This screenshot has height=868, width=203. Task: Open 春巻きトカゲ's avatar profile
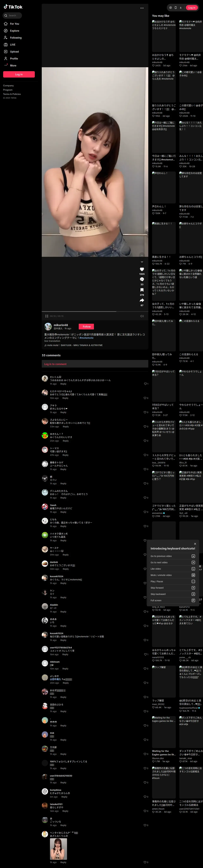pos(45,464)
